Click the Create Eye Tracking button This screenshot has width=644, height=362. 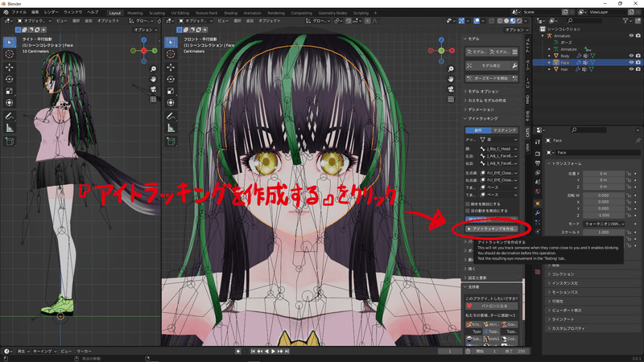click(492, 229)
